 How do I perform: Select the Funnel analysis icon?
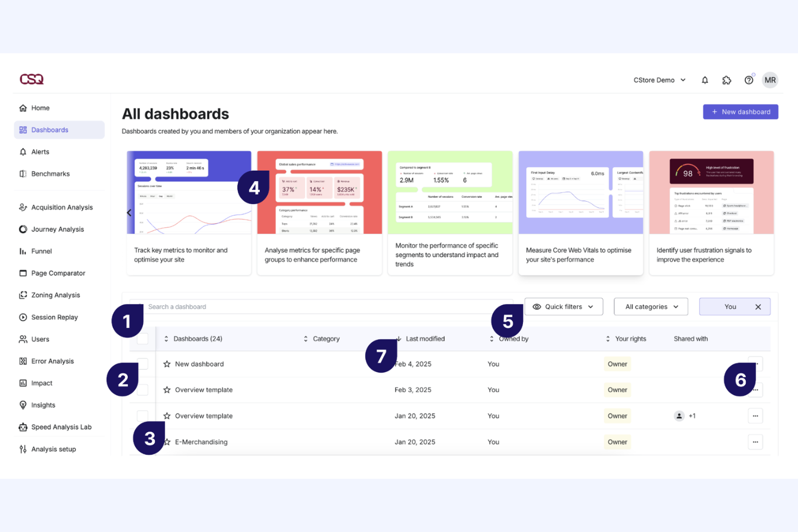coord(23,251)
